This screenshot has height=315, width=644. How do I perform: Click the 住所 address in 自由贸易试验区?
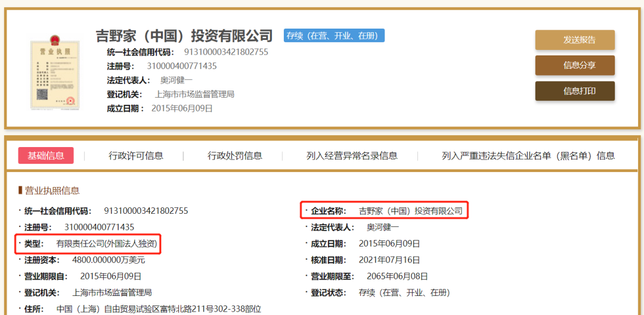pyautogui.click(x=159, y=309)
